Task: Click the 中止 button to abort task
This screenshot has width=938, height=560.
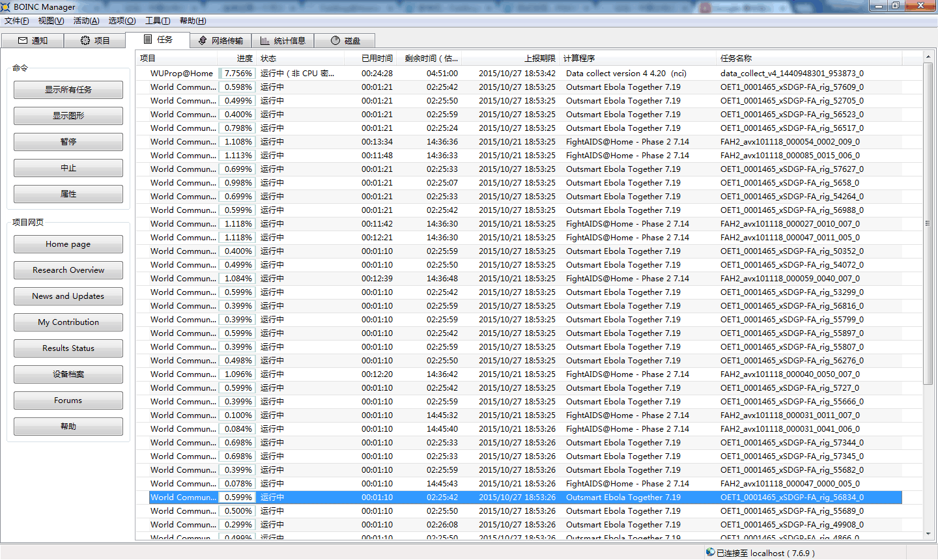Action: pos(68,168)
